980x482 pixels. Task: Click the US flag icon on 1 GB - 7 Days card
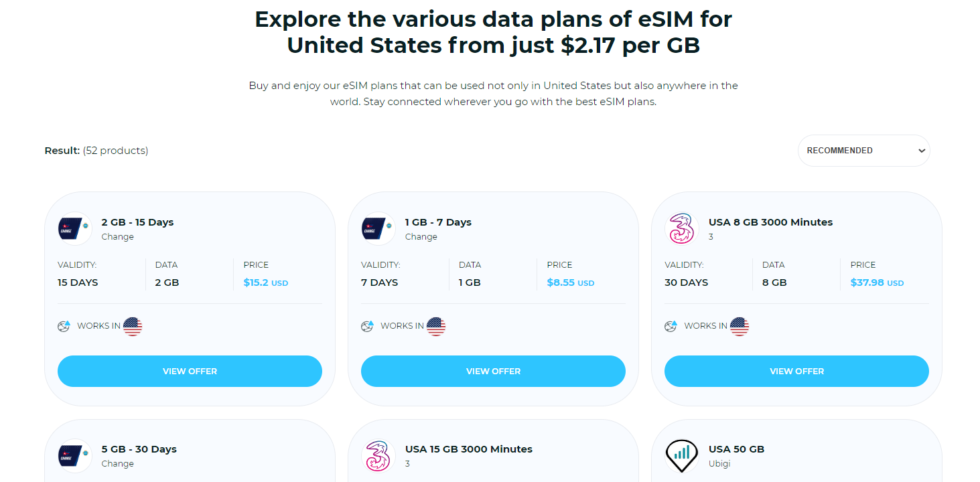437,326
